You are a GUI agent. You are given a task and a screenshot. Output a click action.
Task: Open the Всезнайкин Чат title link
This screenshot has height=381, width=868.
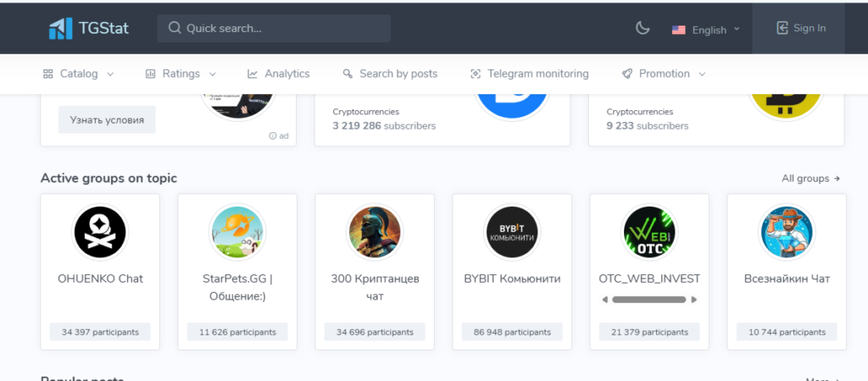tap(787, 279)
